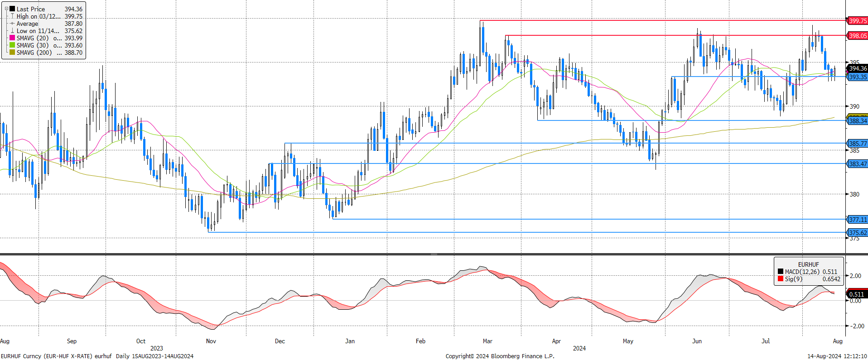The height and width of the screenshot is (360, 868).
Task: Click the Low marker icon in legend
Action: pos(12,31)
